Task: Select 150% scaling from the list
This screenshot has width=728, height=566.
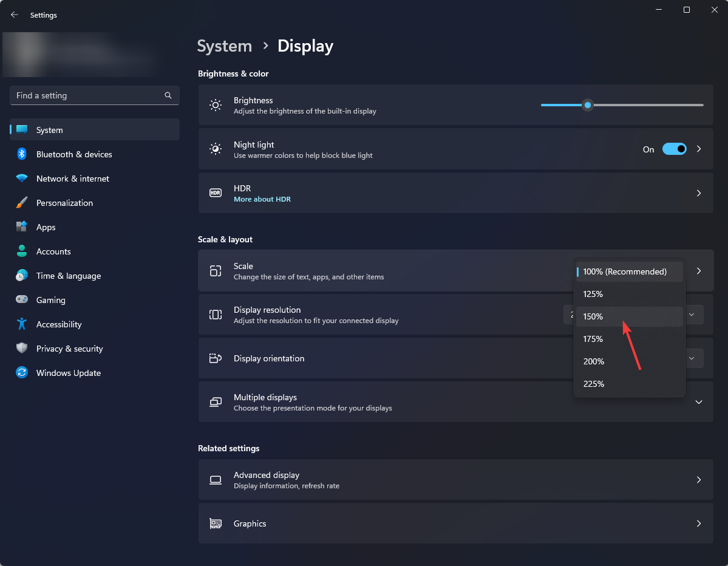Action: 593,316
